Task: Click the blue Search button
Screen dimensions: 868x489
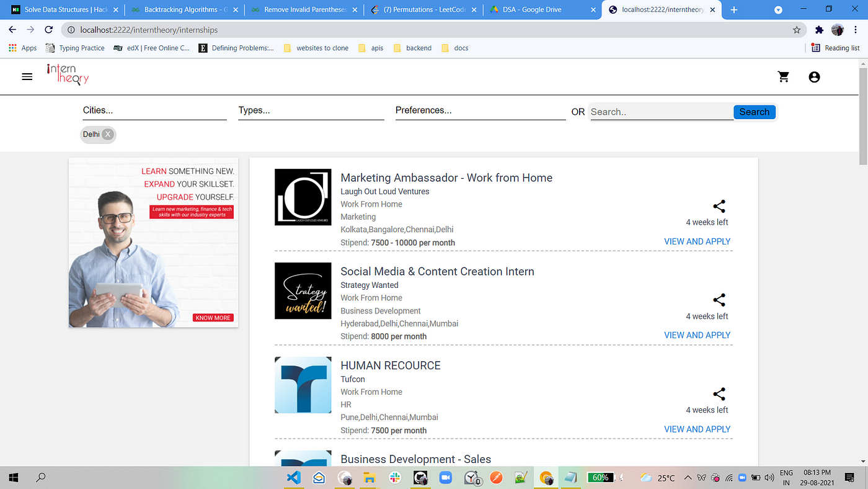Action: 754,112
